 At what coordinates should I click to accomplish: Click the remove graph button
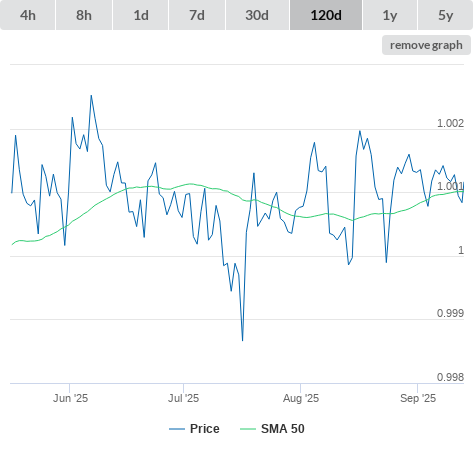click(x=426, y=45)
